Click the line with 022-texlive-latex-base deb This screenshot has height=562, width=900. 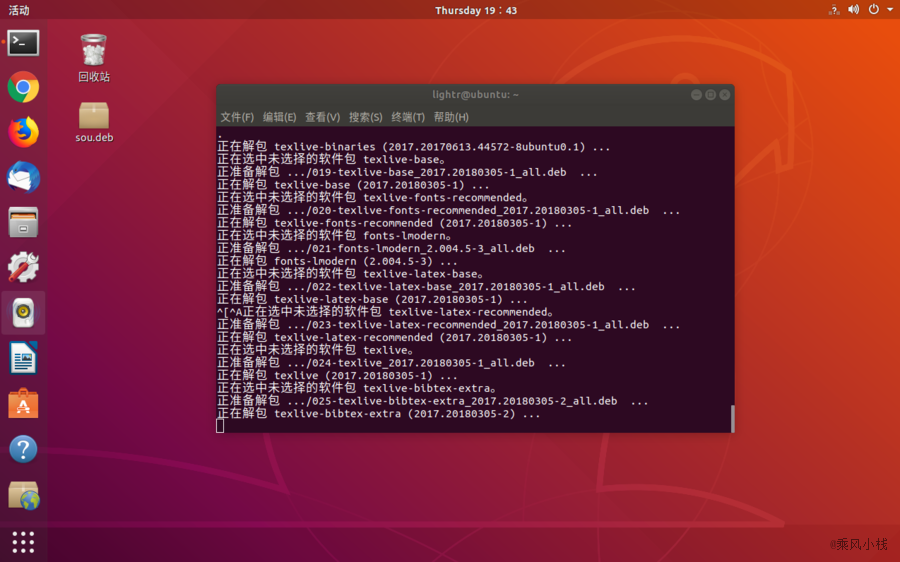click(426, 286)
